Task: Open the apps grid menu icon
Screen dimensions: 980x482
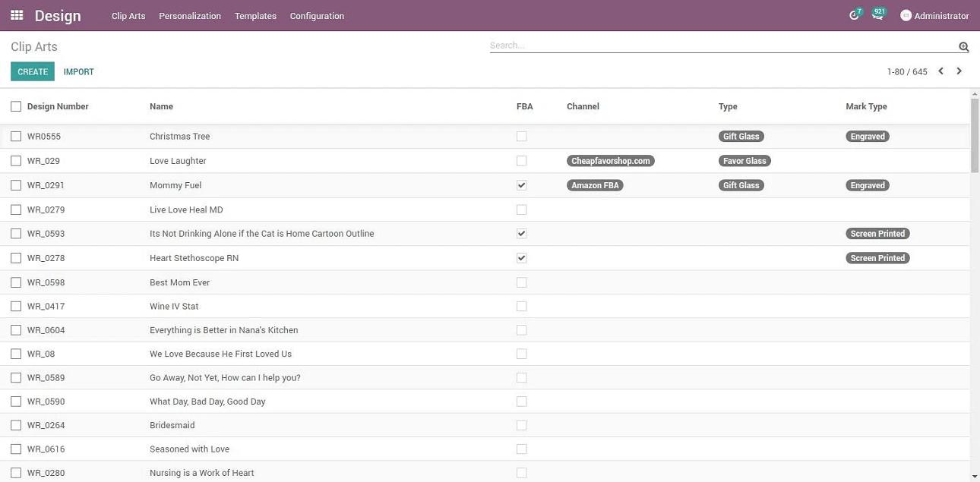Action: 17,15
